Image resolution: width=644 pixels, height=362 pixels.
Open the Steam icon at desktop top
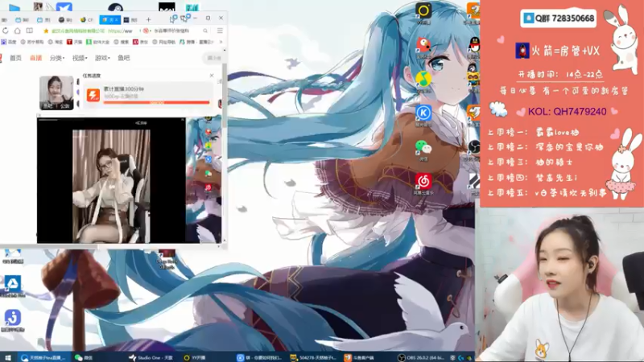(115, 6)
